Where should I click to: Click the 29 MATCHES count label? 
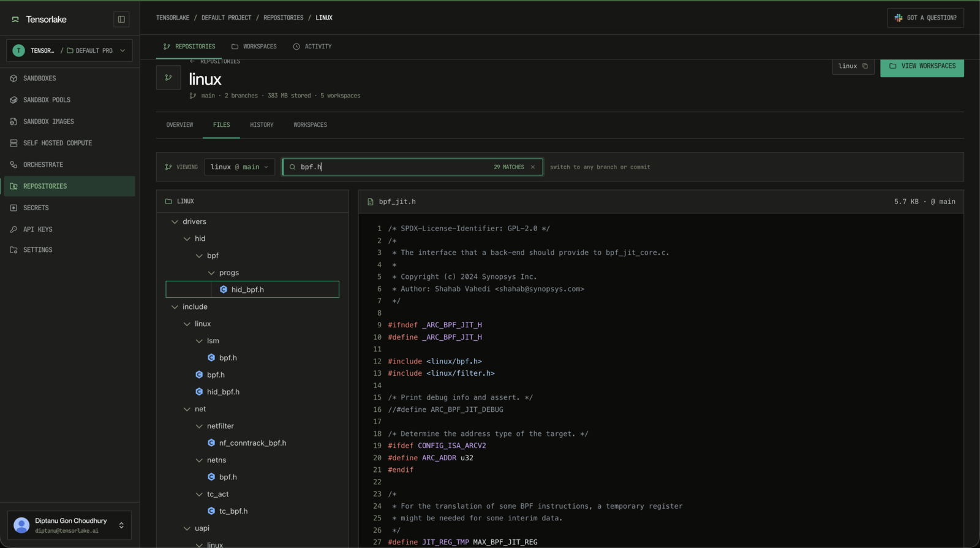pos(509,167)
